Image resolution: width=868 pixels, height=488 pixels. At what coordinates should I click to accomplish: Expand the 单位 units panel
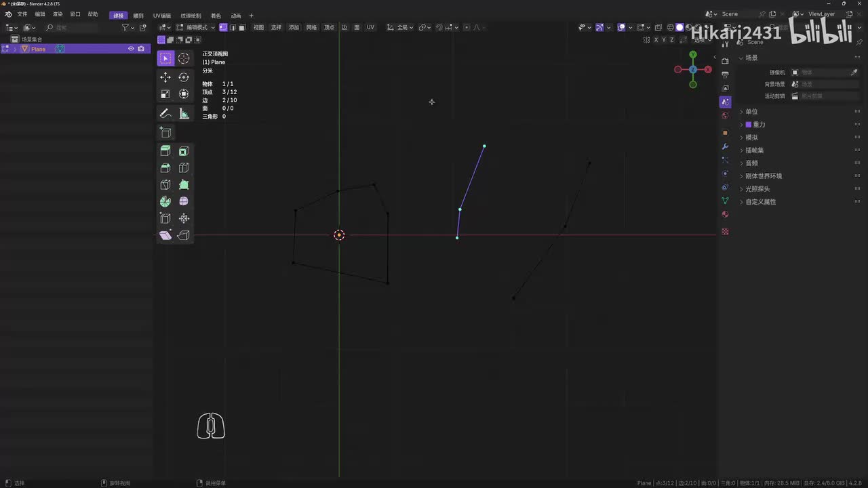pos(751,112)
